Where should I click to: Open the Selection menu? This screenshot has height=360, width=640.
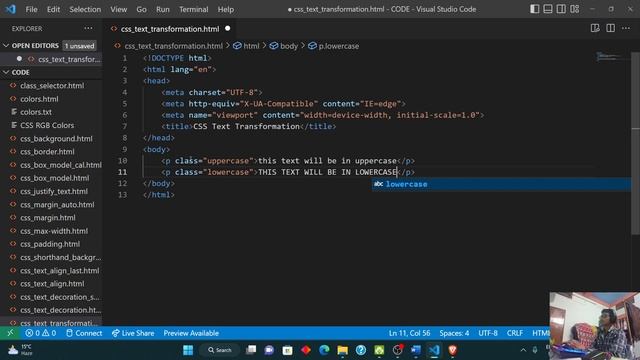point(85,9)
